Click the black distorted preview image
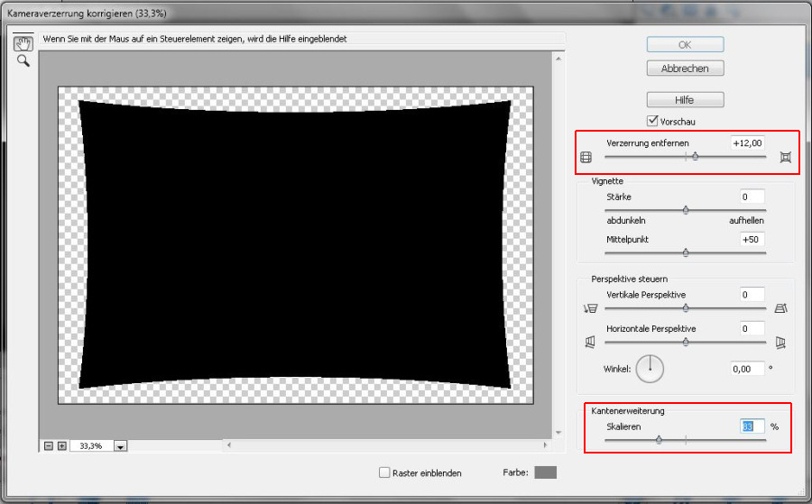This screenshot has width=812, height=504. (295, 244)
